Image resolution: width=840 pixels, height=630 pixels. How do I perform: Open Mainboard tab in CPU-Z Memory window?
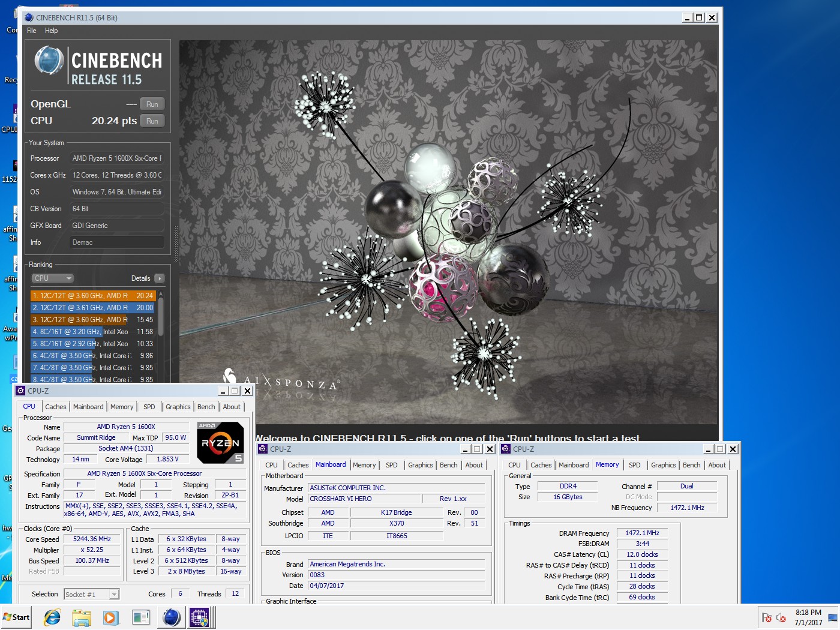[x=574, y=465]
